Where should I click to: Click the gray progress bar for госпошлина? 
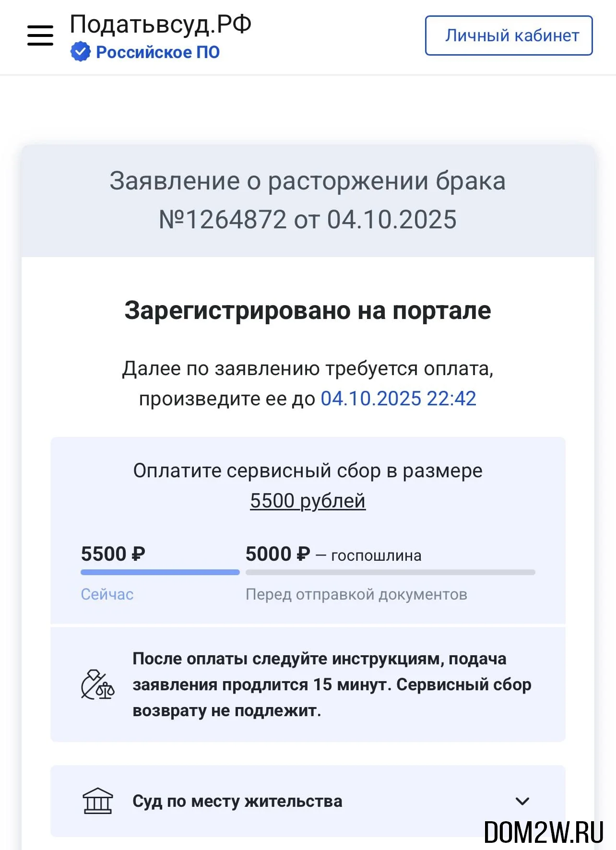pyautogui.click(x=390, y=572)
